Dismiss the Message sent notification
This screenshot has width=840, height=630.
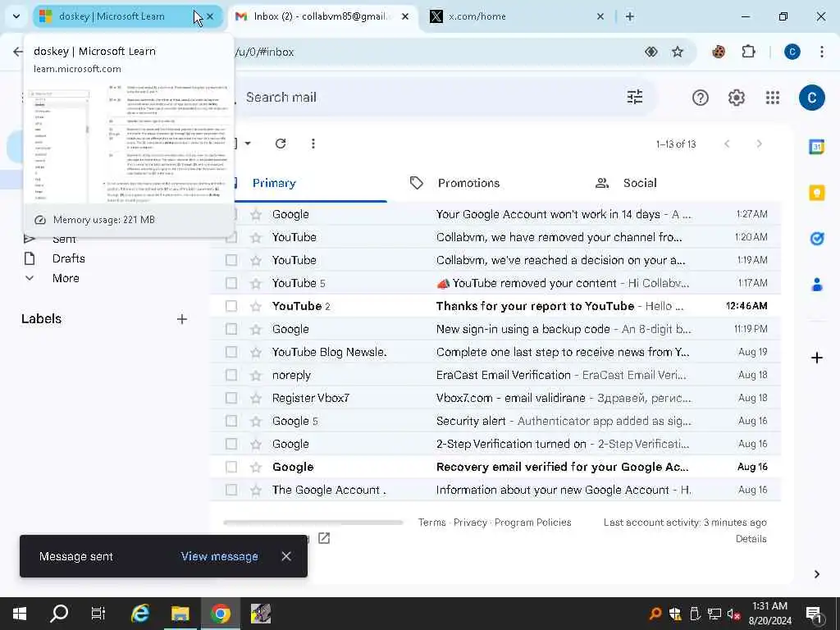coord(286,556)
